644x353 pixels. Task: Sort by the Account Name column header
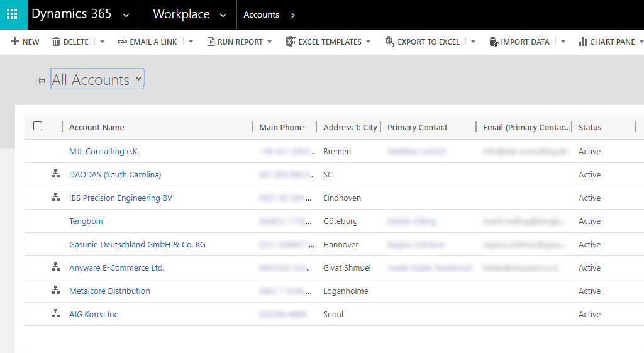(97, 127)
